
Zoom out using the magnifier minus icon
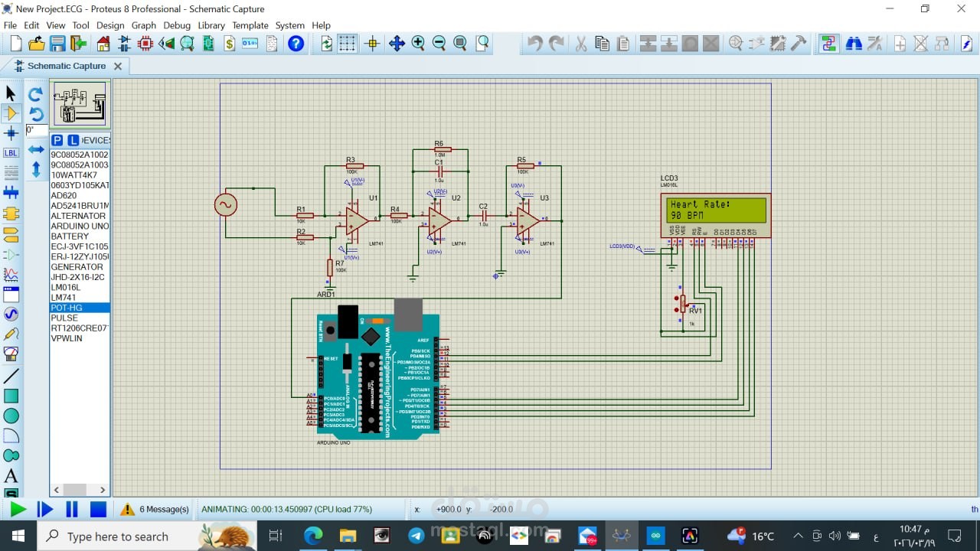click(439, 44)
